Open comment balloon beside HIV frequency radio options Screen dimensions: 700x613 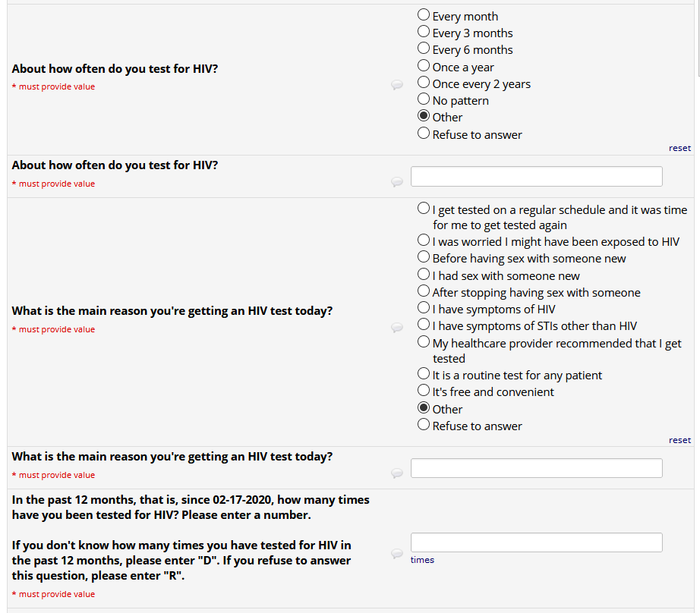click(396, 85)
